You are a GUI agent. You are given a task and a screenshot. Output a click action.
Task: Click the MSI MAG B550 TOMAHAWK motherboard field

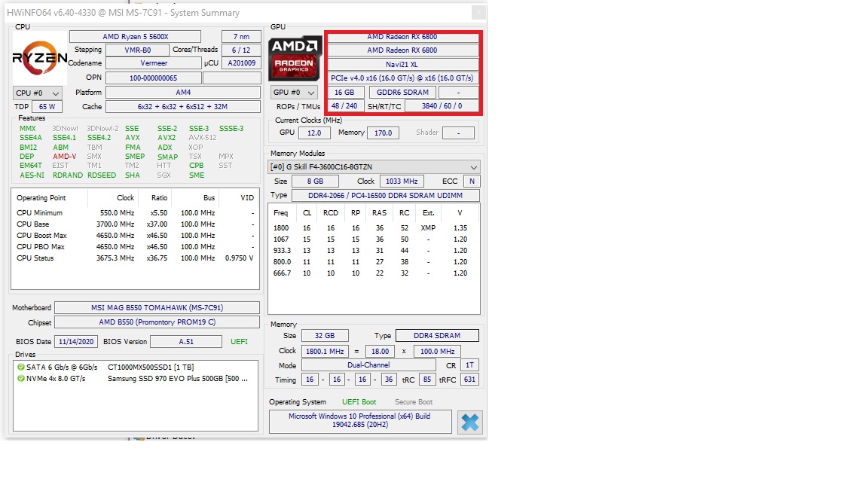click(157, 307)
